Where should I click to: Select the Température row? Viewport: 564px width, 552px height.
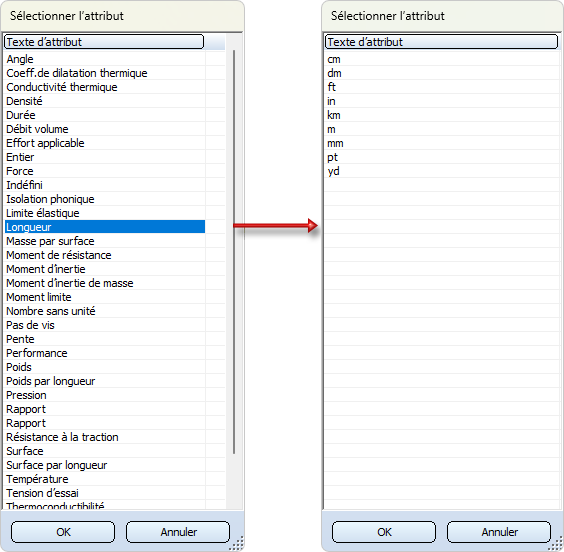tap(105, 479)
